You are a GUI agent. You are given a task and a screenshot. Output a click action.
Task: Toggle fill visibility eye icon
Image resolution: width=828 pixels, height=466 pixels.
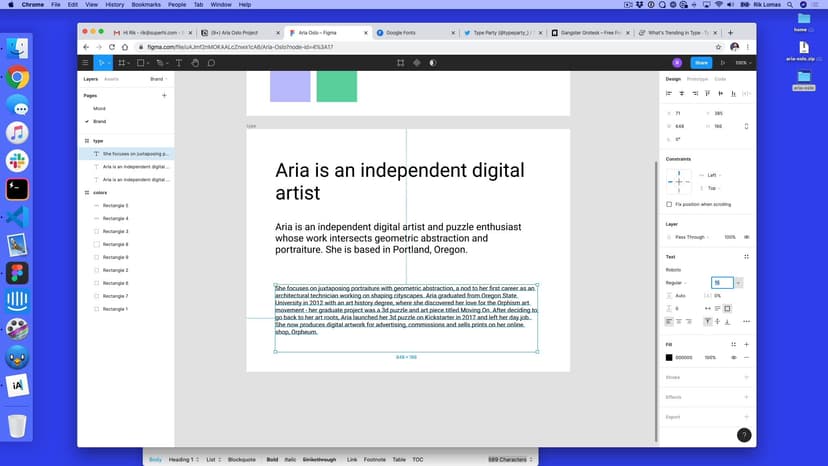click(x=734, y=357)
